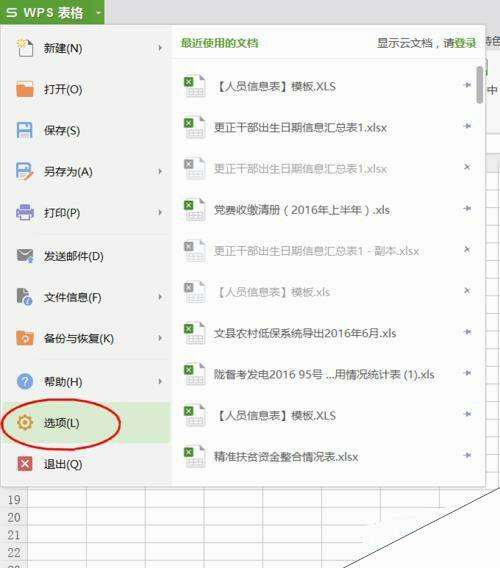Choose the 发送邮件(D) menu entry
This screenshot has width=500, height=568.
coord(86,256)
